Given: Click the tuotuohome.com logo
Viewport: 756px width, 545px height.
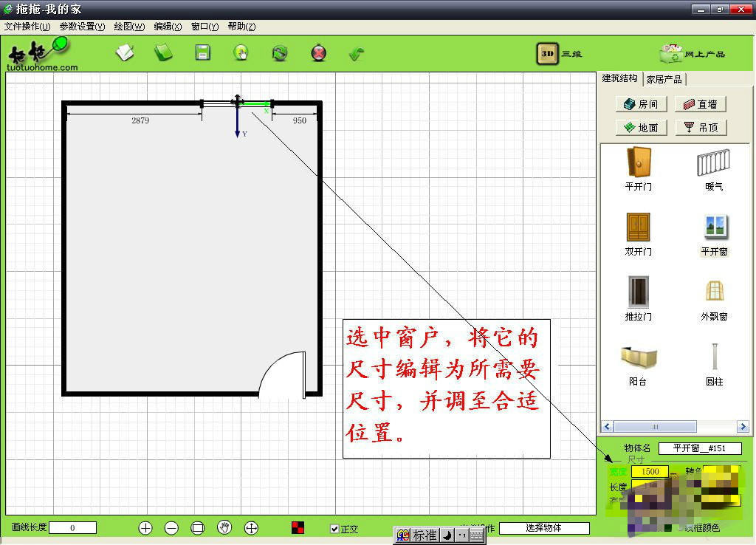Looking at the screenshot, I should [42, 55].
